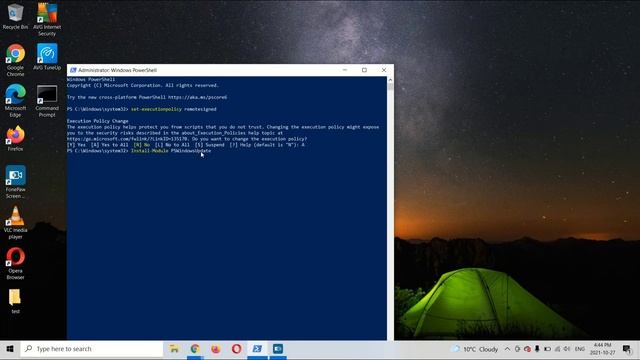Click the PowerShell window title bar text

pos(118,70)
